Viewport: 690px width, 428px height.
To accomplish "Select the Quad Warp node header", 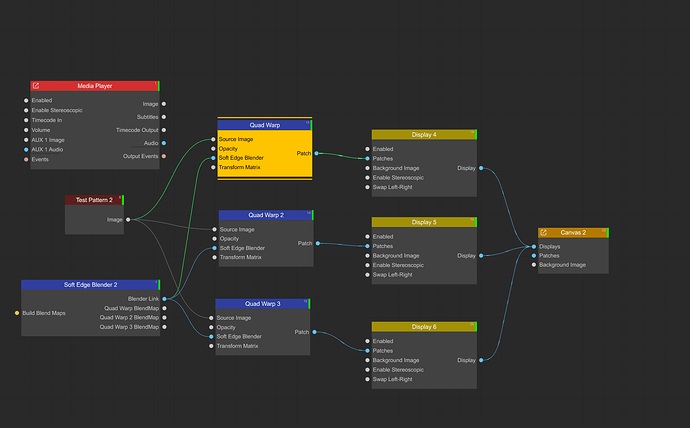I will coord(264,125).
